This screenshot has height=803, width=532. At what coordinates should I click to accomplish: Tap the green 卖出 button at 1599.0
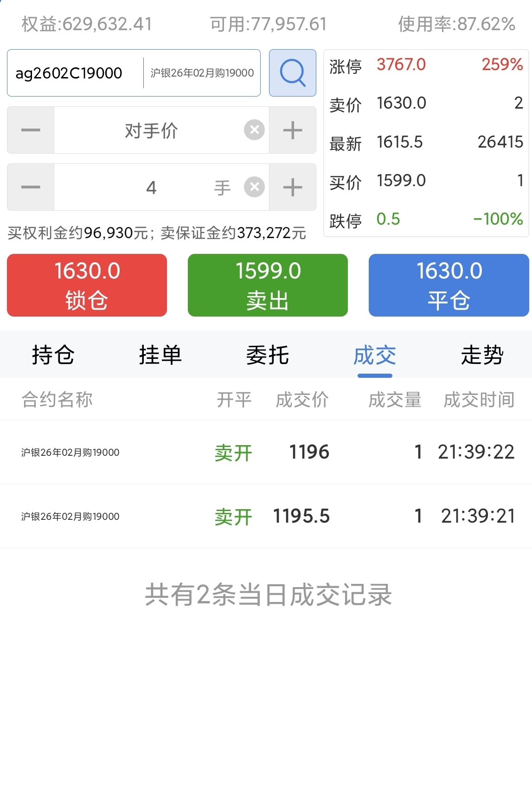pyautogui.click(x=268, y=285)
